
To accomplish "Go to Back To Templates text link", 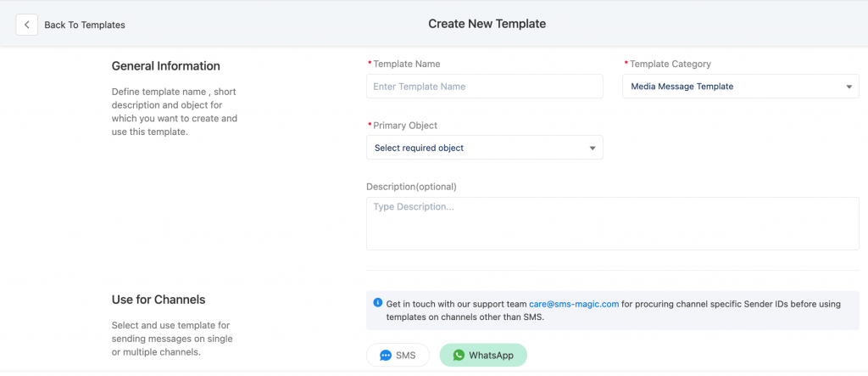I will [x=85, y=25].
